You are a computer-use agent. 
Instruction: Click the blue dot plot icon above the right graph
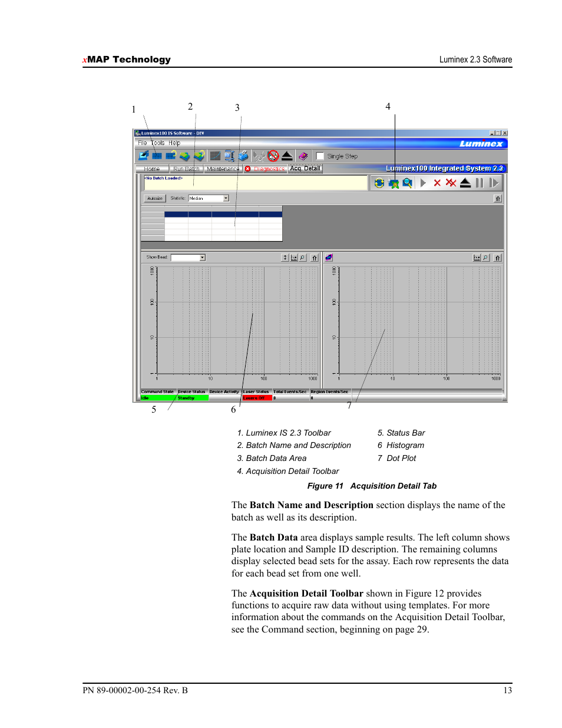coord(329,258)
